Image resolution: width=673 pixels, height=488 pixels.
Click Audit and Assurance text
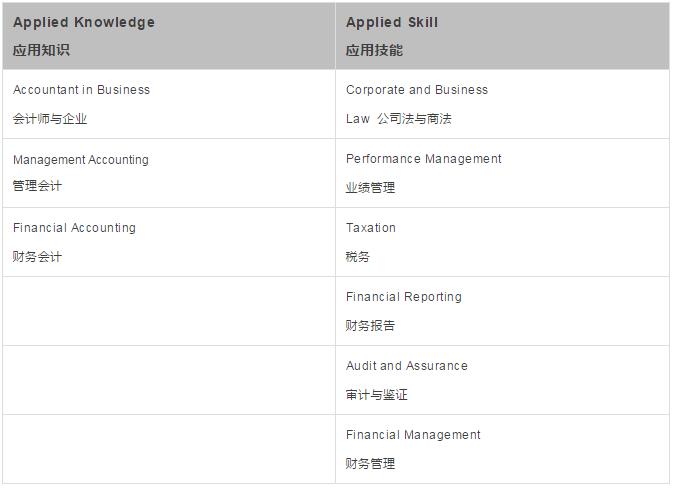click(406, 366)
